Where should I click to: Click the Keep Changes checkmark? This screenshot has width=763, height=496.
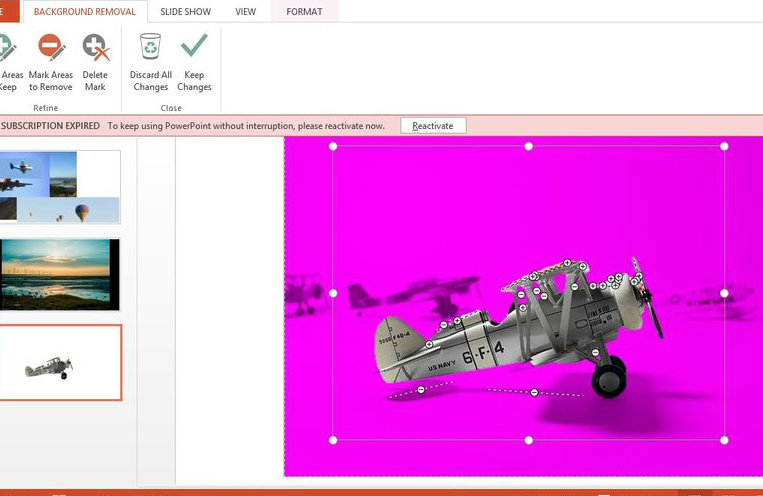click(x=194, y=45)
